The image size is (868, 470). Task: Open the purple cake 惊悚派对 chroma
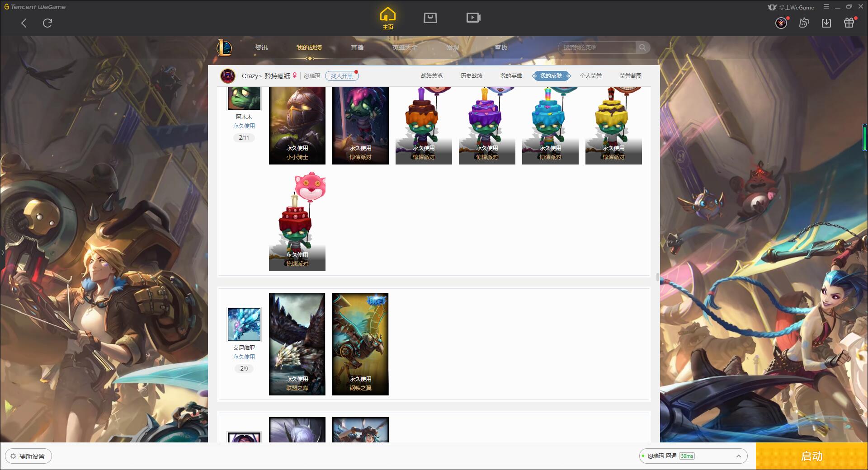coord(487,126)
